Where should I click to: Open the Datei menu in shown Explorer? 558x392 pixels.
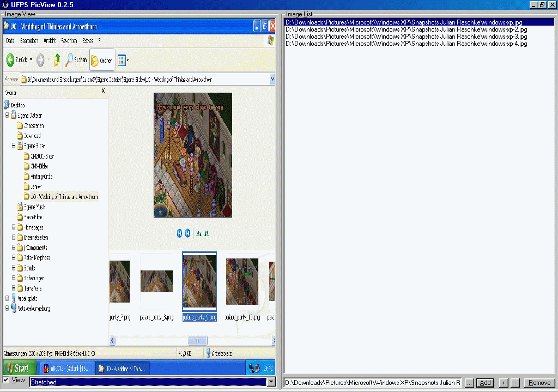click(x=10, y=40)
